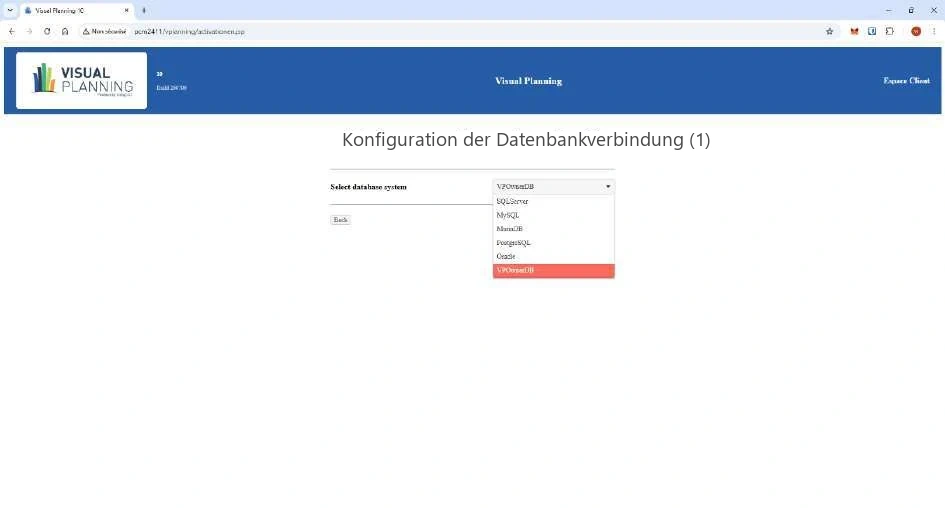945x508 pixels.
Task: Open the browser three-dot menu
Action: coord(934,31)
